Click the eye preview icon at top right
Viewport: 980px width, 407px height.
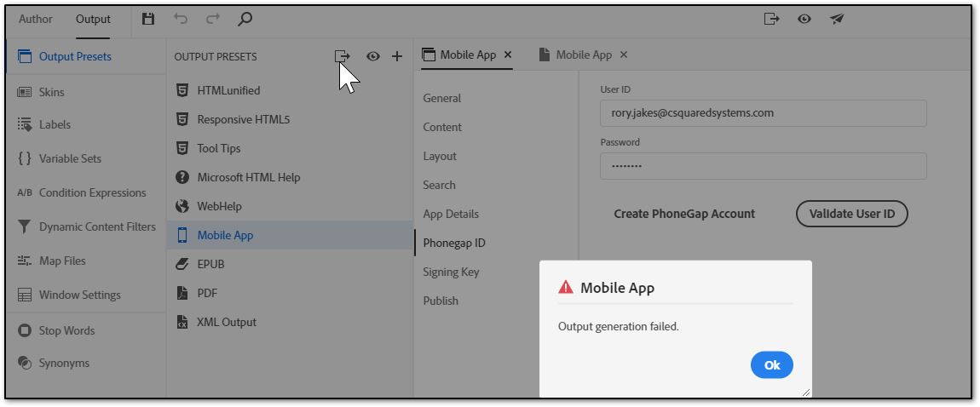point(804,19)
